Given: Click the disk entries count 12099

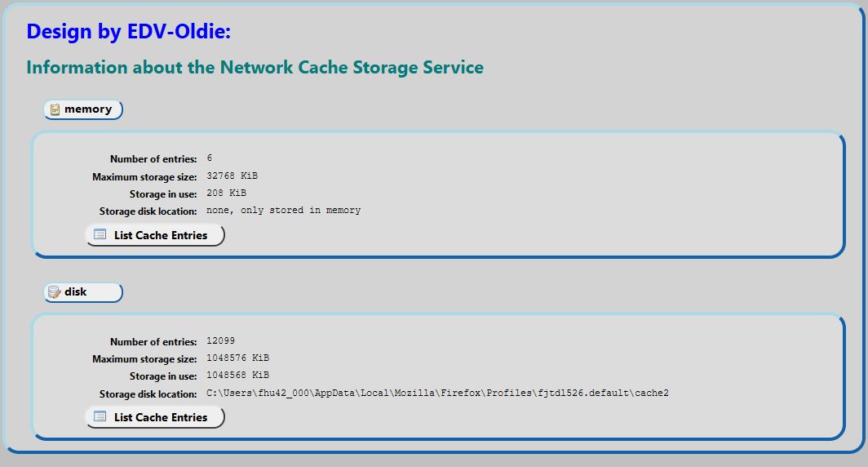Looking at the screenshot, I should [x=221, y=341].
